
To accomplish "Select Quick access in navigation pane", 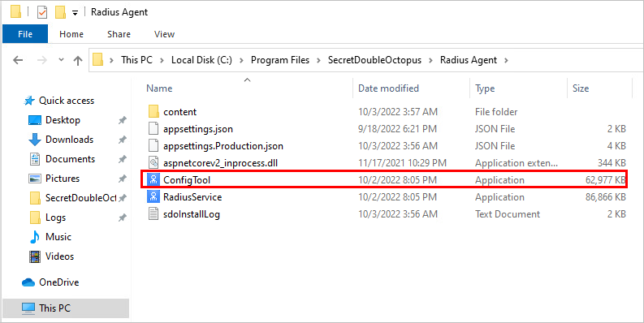I will pos(67,101).
